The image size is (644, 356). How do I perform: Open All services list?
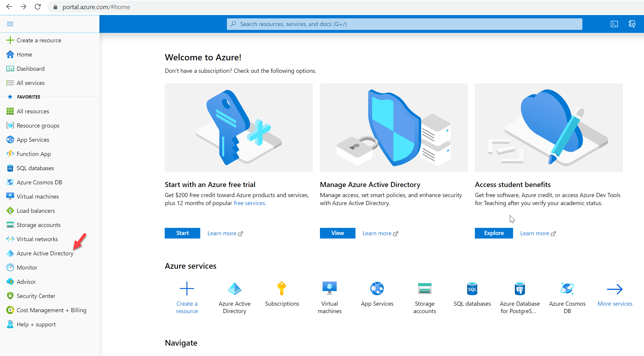(31, 83)
